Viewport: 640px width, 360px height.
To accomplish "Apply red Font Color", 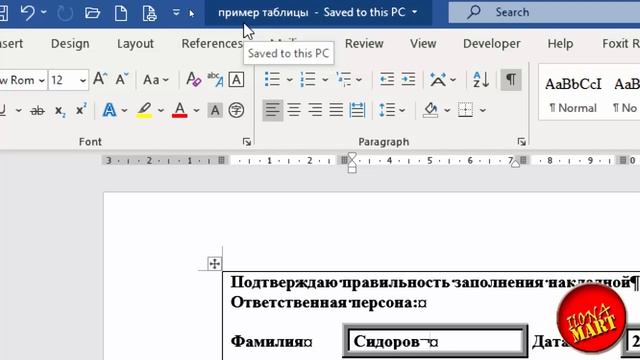I will click(180, 110).
